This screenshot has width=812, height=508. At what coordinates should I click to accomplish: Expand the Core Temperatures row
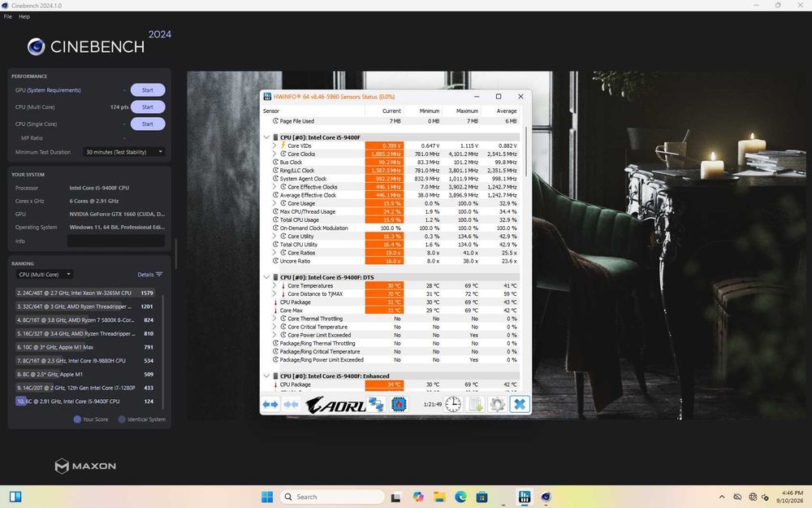coord(274,285)
